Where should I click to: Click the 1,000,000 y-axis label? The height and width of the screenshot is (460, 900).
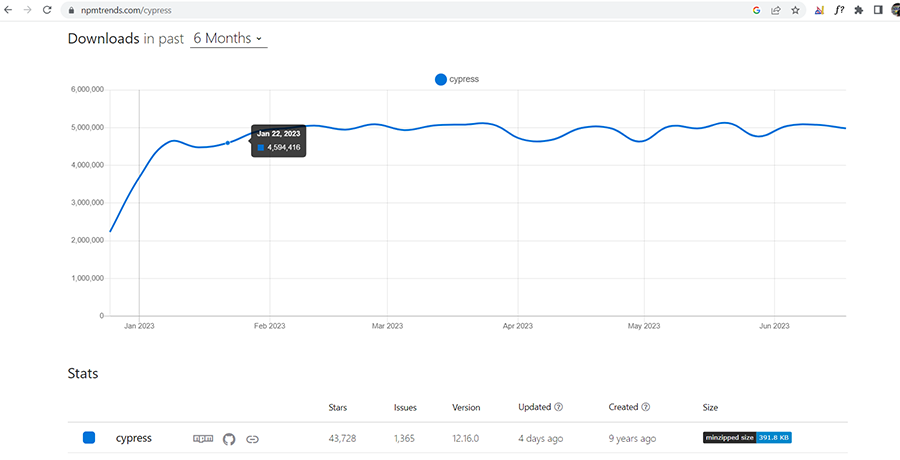(87, 279)
